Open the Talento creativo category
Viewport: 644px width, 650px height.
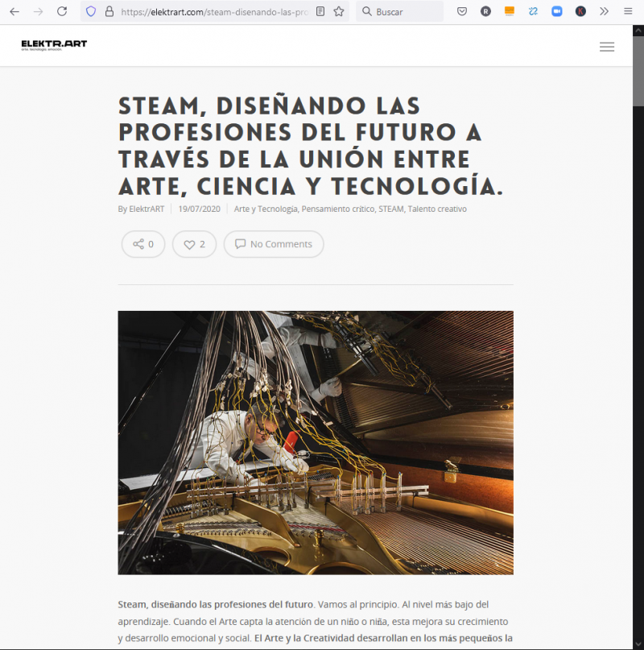pos(437,209)
